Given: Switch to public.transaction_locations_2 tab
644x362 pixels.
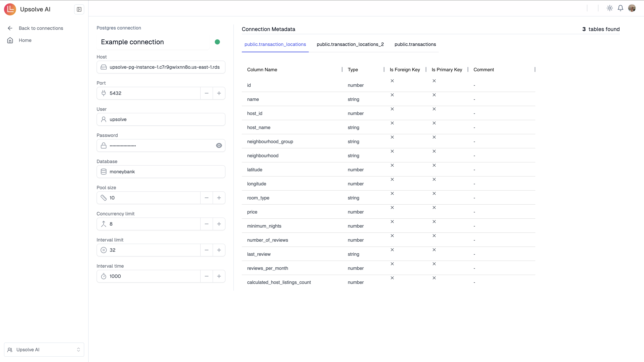Looking at the screenshot, I should 350,44.
